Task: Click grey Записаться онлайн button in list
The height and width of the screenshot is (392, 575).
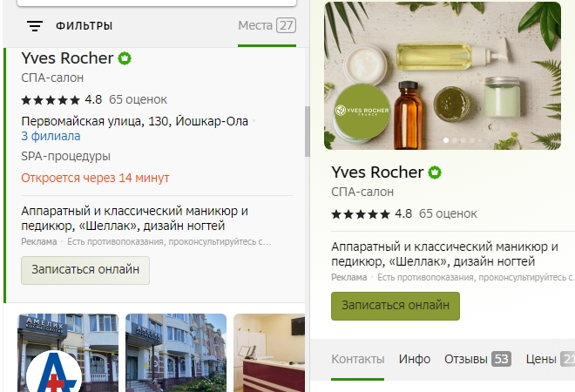Action: (85, 270)
